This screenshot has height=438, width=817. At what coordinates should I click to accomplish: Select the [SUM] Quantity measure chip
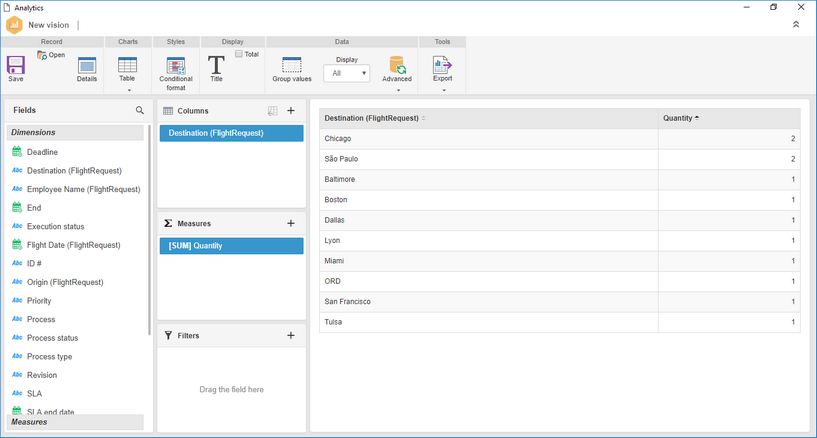(x=231, y=246)
